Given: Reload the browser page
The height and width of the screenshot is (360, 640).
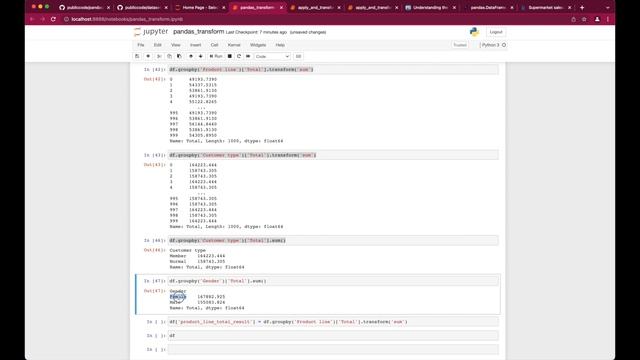Looking at the screenshot, I should (53, 19).
